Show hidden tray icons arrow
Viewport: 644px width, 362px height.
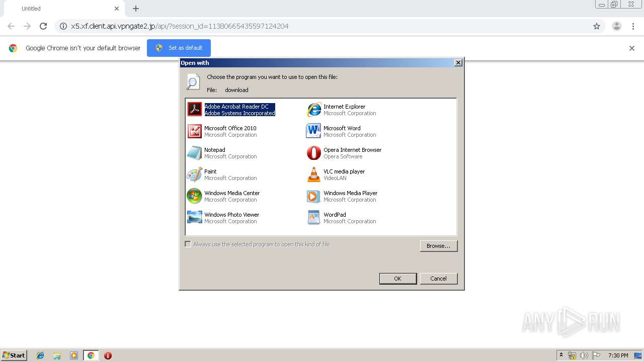point(561,355)
